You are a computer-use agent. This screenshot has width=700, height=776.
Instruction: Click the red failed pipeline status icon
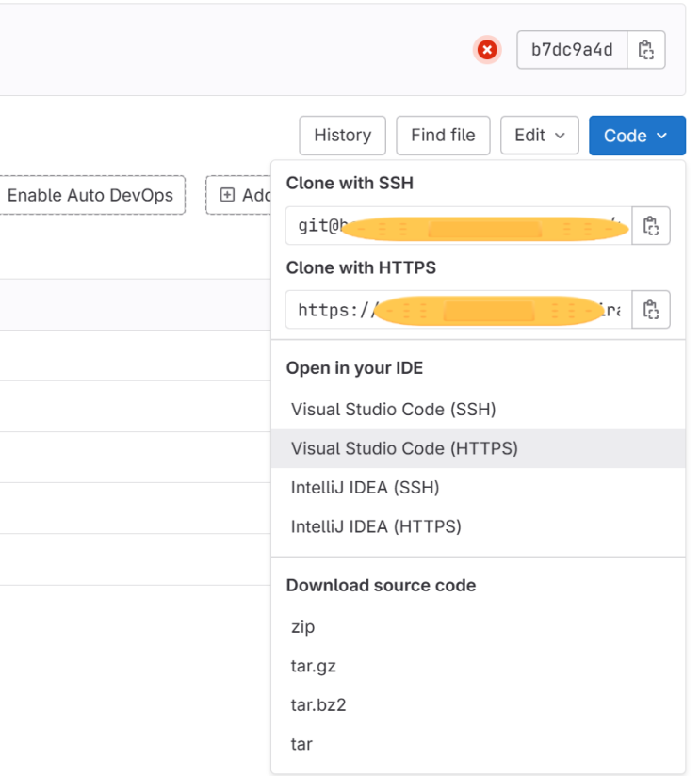(487, 50)
